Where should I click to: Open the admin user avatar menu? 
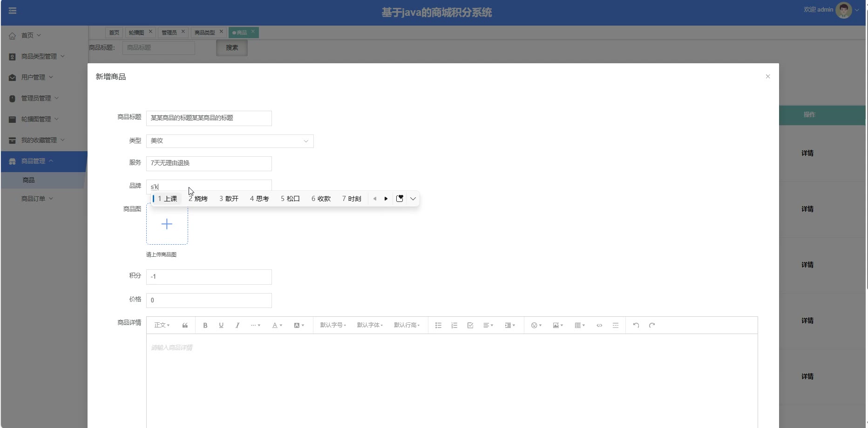click(x=844, y=10)
